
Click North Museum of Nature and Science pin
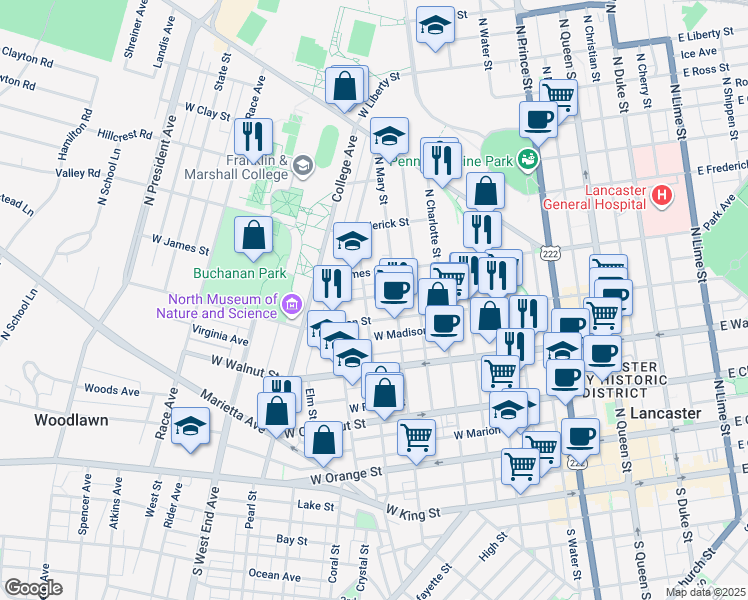click(x=291, y=305)
